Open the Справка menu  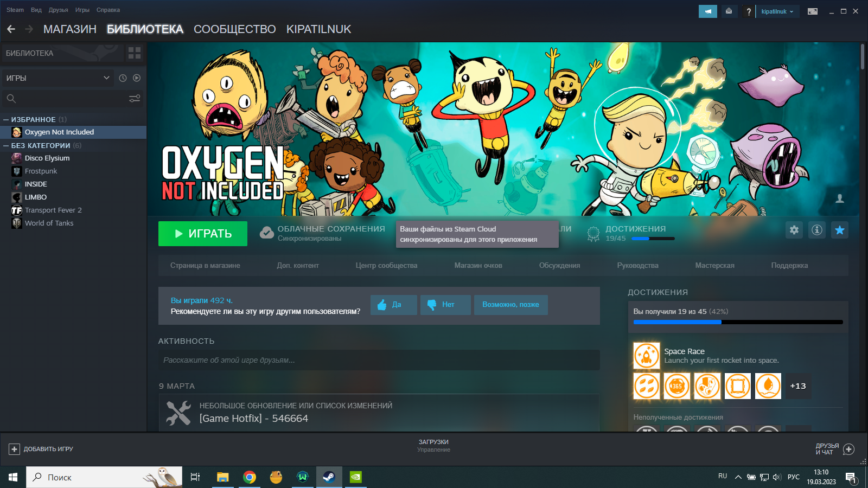tap(108, 10)
